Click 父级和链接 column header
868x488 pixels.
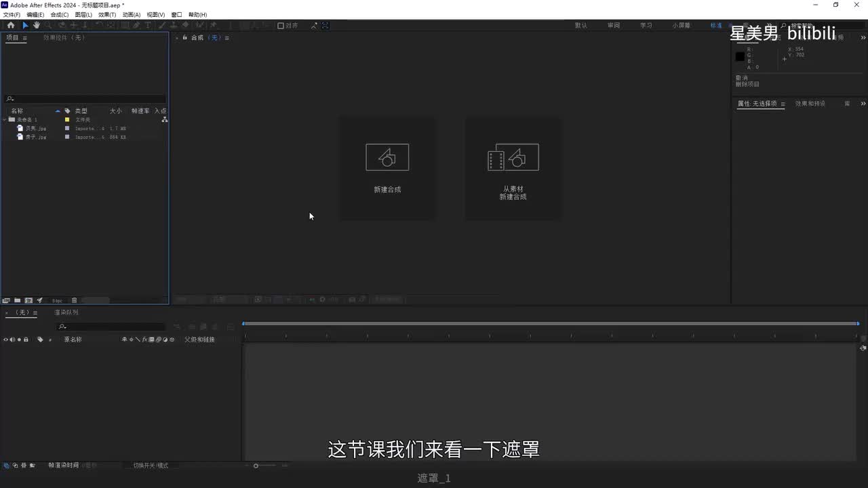(199, 340)
